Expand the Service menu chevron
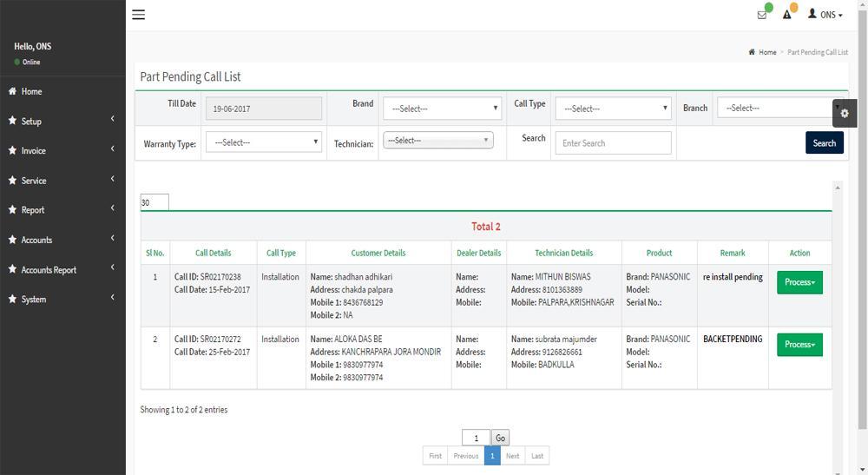 pyautogui.click(x=112, y=179)
